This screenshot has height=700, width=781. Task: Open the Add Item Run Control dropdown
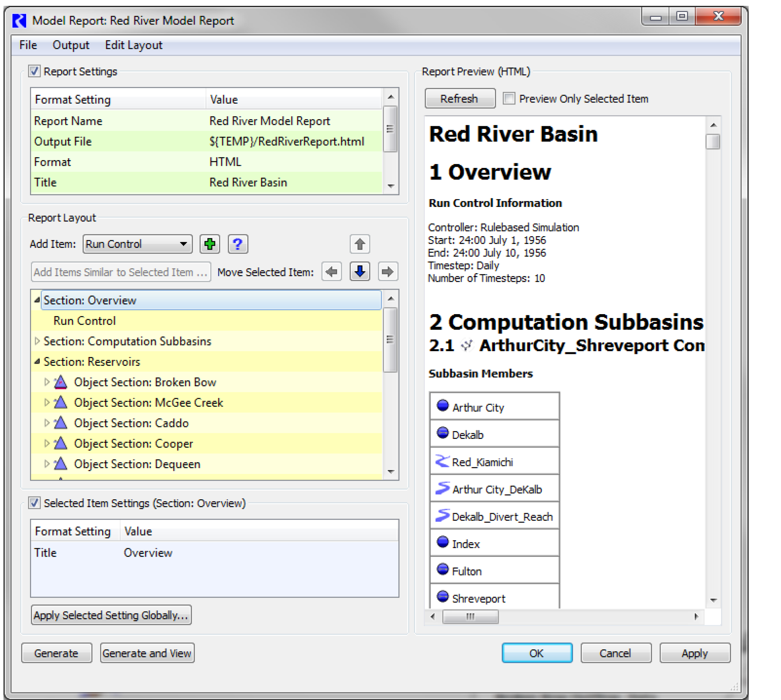tap(137, 244)
